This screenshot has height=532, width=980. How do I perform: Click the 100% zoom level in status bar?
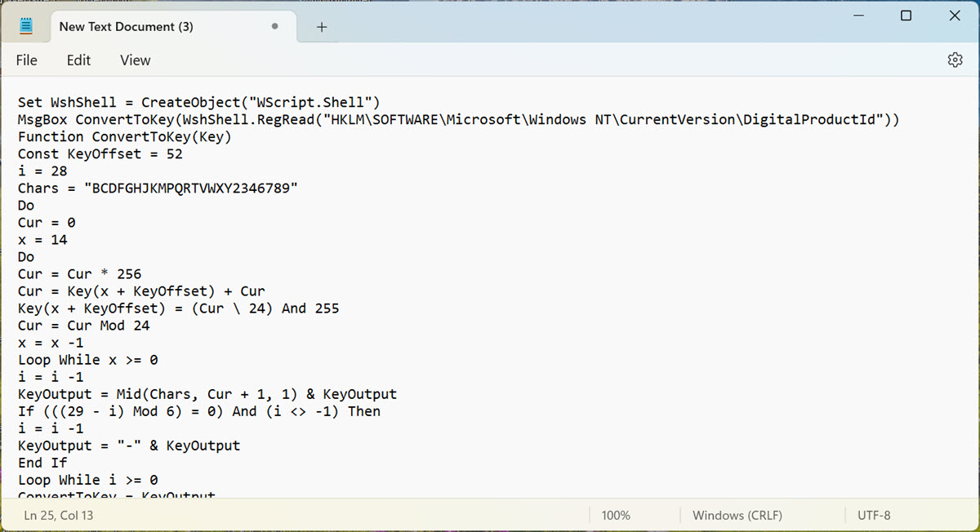(616, 515)
